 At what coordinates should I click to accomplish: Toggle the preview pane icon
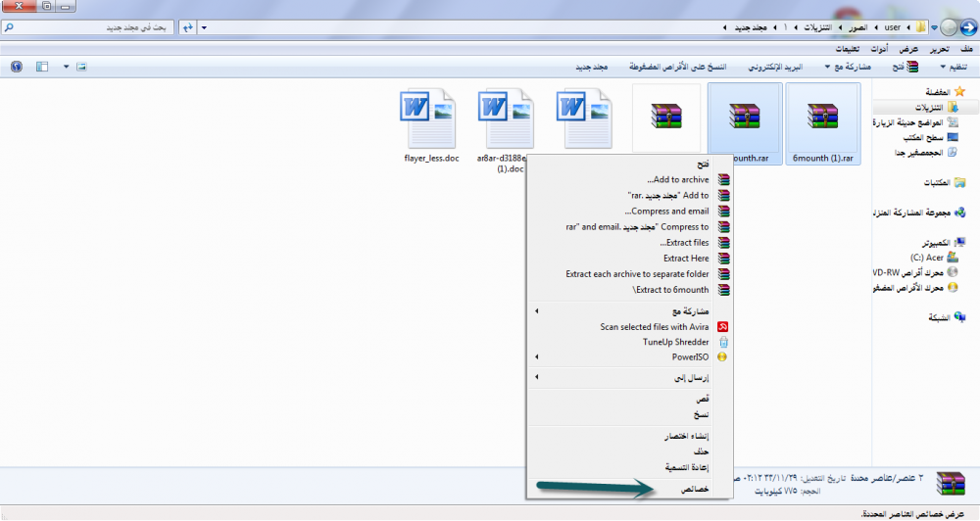pyautogui.click(x=41, y=67)
